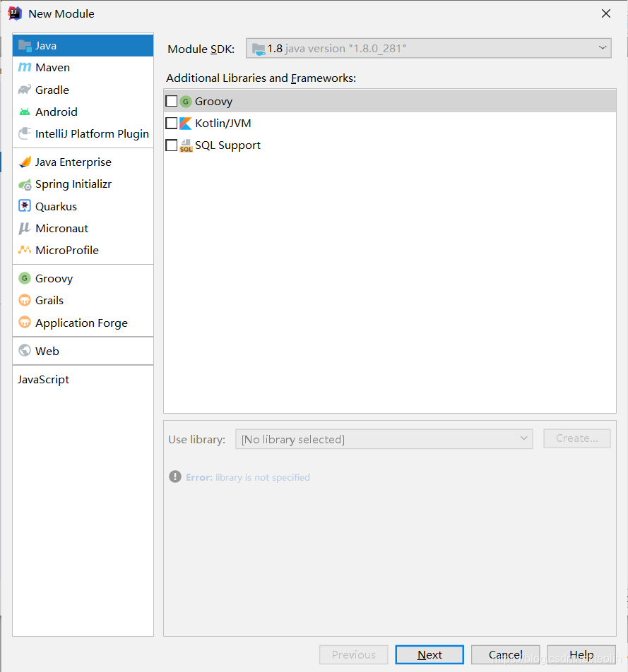Screen dimensions: 628x672
Task: Select JavaScript in the left panel
Action: coord(43,379)
